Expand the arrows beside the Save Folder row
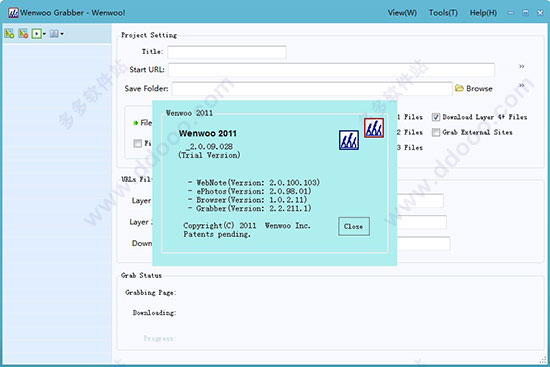Screen dimensions: 550x367 click(522, 85)
